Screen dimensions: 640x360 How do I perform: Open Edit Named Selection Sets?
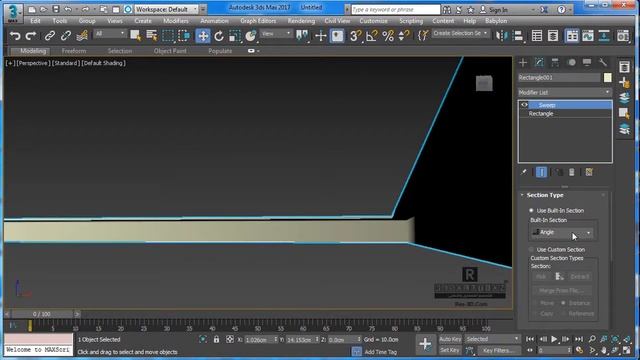[x=422, y=36]
